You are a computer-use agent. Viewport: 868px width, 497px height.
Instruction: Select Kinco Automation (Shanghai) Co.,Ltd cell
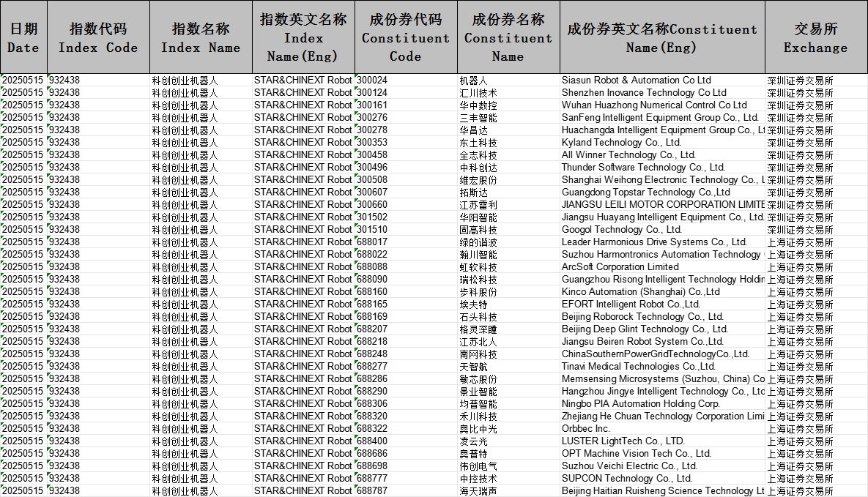point(662,291)
